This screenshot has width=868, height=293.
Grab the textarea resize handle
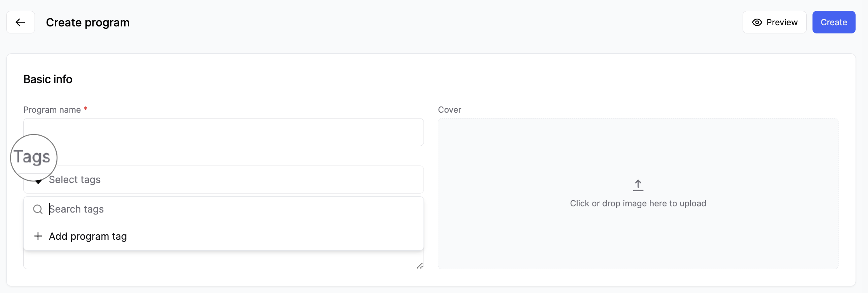[x=420, y=265]
